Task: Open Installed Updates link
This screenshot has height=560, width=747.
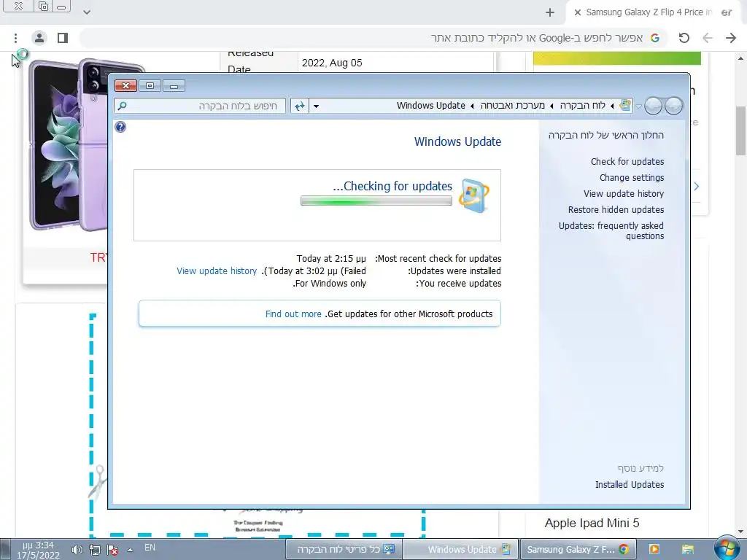Action: point(630,484)
